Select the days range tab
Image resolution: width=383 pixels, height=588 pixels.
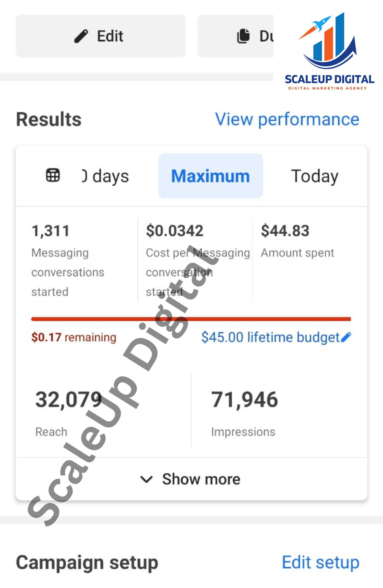pos(106,176)
